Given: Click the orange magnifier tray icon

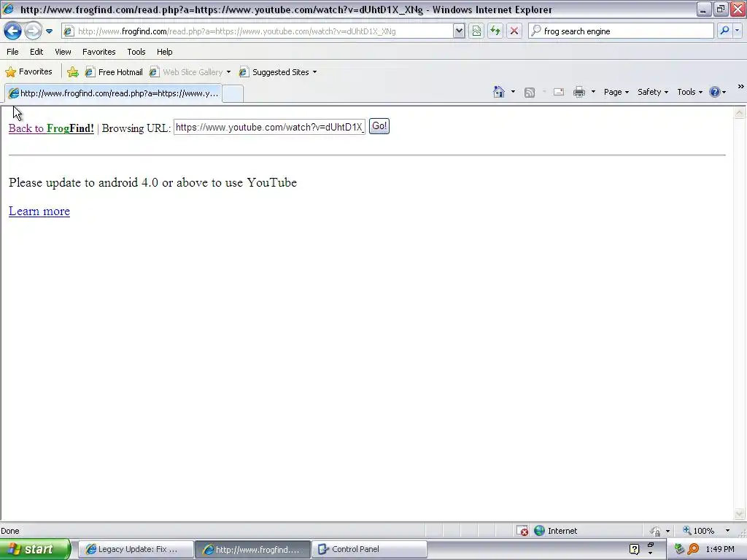Looking at the screenshot, I should point(693,550).
